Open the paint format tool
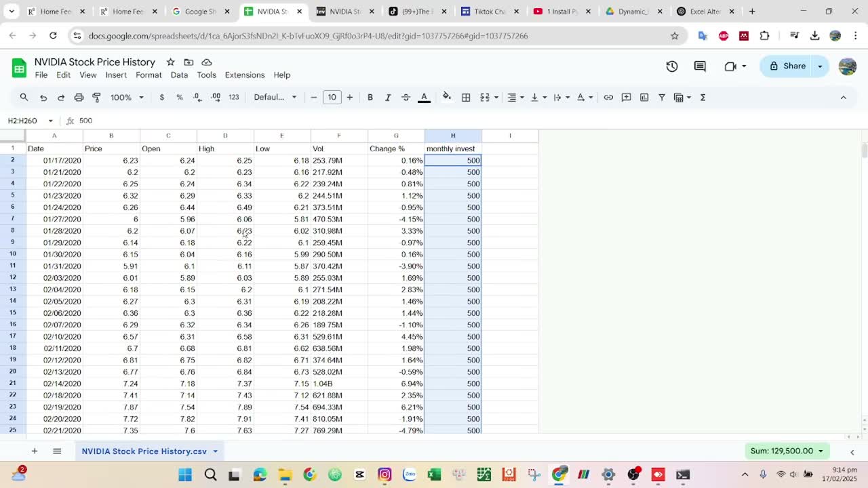This screenshot has height=488, width=868. click(96, 98)
